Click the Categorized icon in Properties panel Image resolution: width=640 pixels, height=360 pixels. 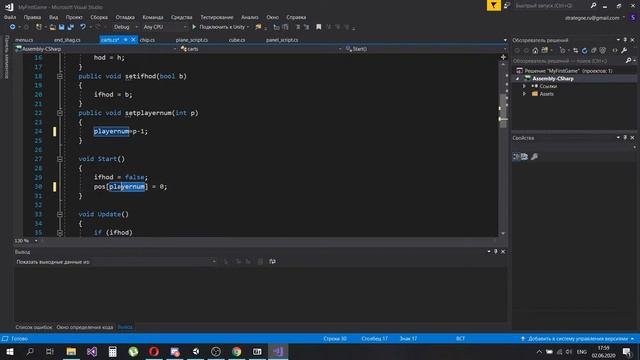(x=516, y=156)
